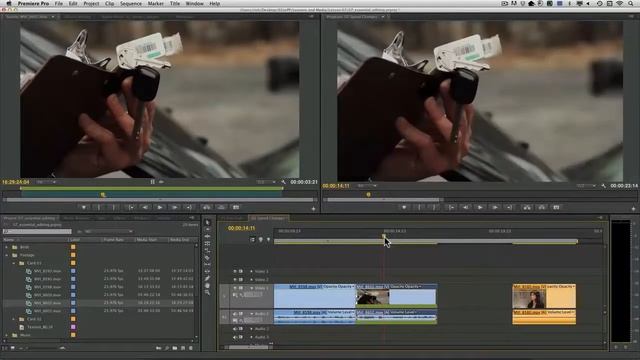Export frame from Program monitor
The image size is (640, 360).
[x=556, y=207]
